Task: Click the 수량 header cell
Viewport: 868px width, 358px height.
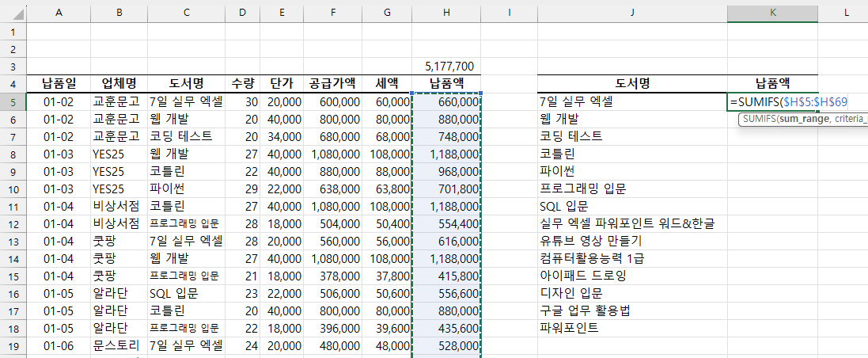Action: 243,84
